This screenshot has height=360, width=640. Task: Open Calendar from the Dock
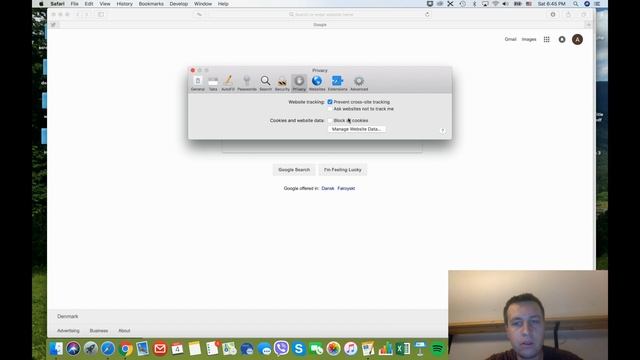tap(177, 349)
